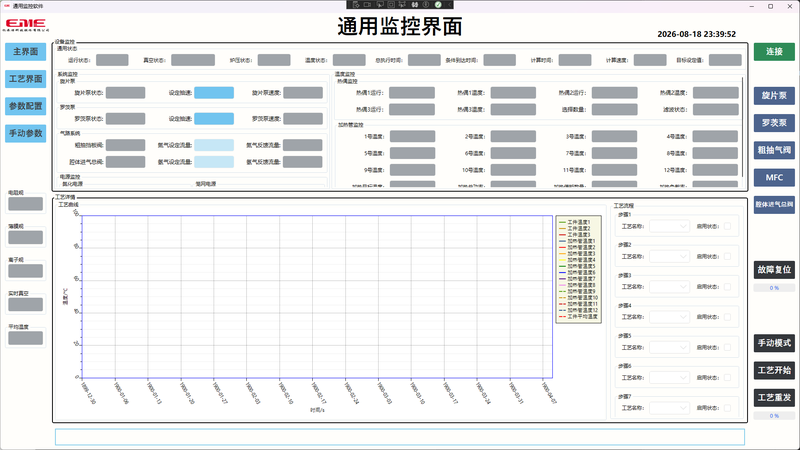Screen dimensions: 800x450
Task: Click the circled info icon in the debug toolbar
Action: (x=426, y=5)
